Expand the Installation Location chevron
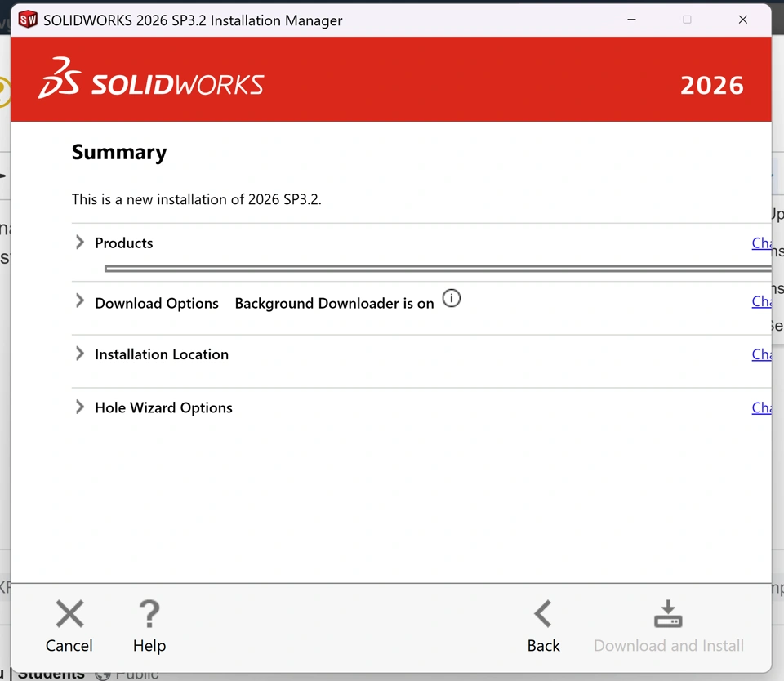Viewport: 784px width, 681px height. [x=79, y=354]
